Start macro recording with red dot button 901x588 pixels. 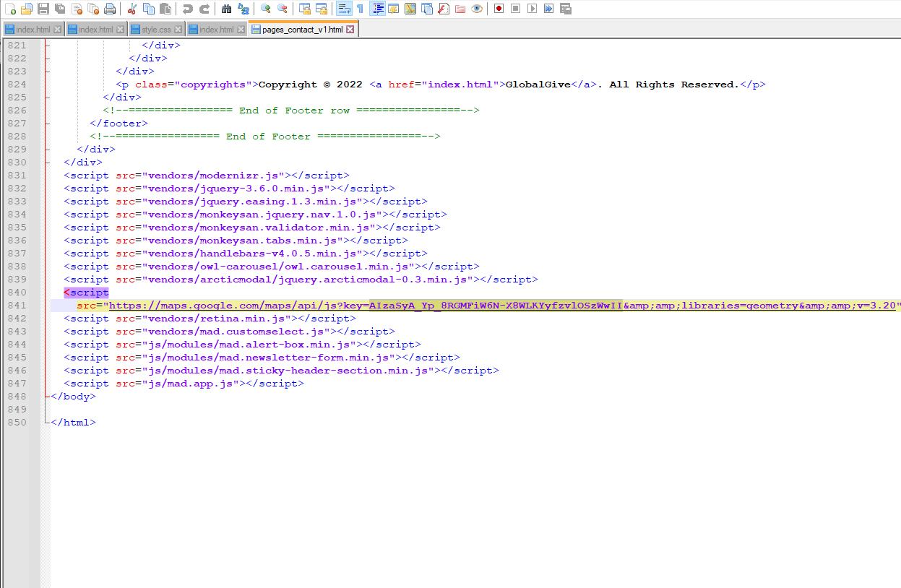pyautogui.click(x=499, y=9)
